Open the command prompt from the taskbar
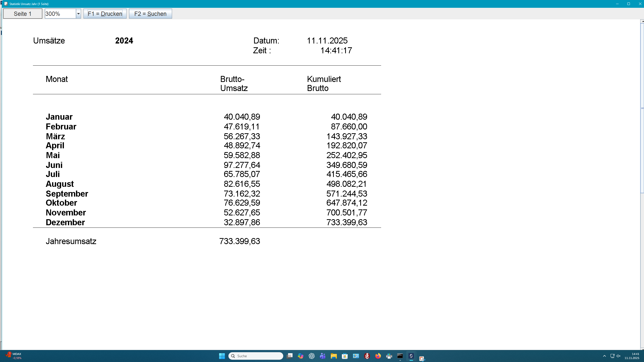 [x=400, y=356]
